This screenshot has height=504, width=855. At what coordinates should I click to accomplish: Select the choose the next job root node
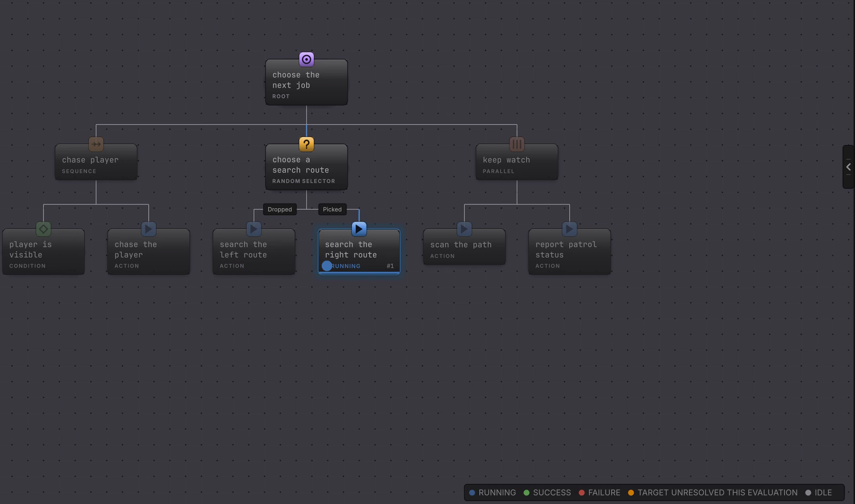[306, 82]
